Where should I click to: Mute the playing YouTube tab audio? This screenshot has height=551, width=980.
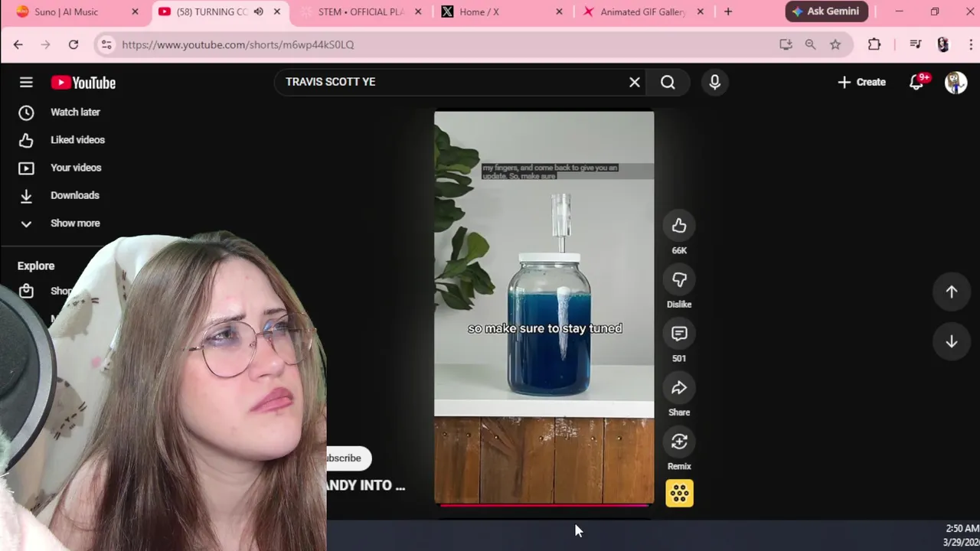[259, 11]
